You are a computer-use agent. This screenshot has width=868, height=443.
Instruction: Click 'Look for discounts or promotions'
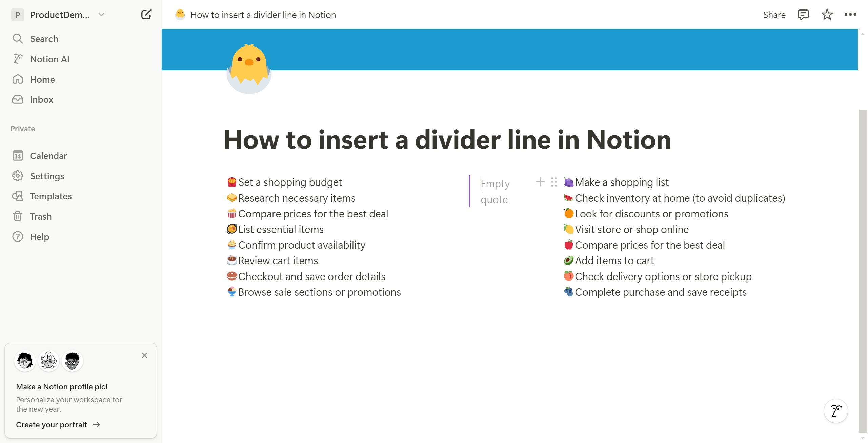[x=651, y=214]
